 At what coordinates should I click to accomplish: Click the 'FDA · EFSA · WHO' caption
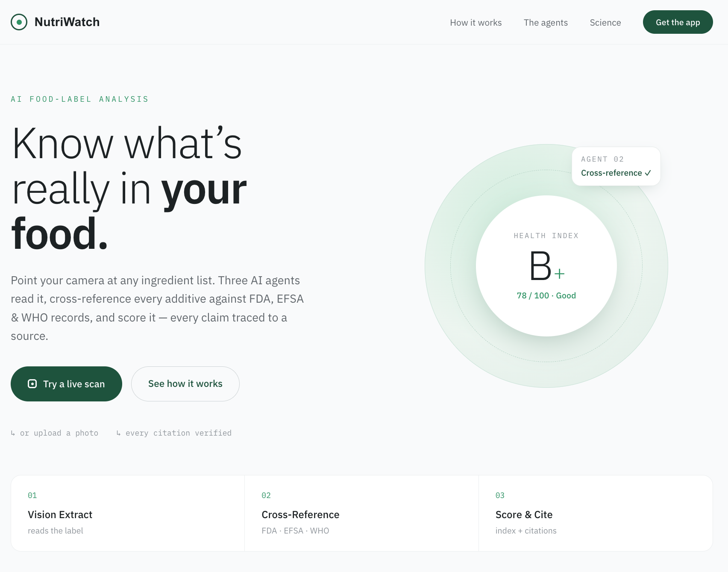295,531
